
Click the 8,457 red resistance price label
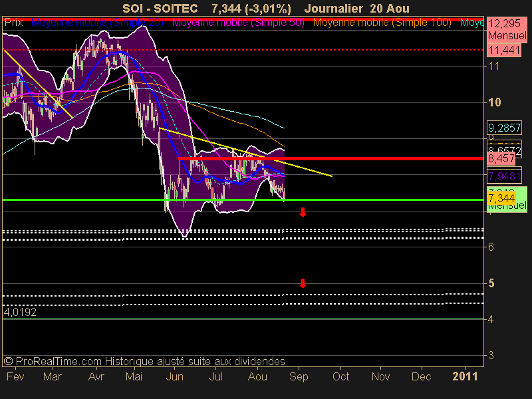click(x=501, y=158)
